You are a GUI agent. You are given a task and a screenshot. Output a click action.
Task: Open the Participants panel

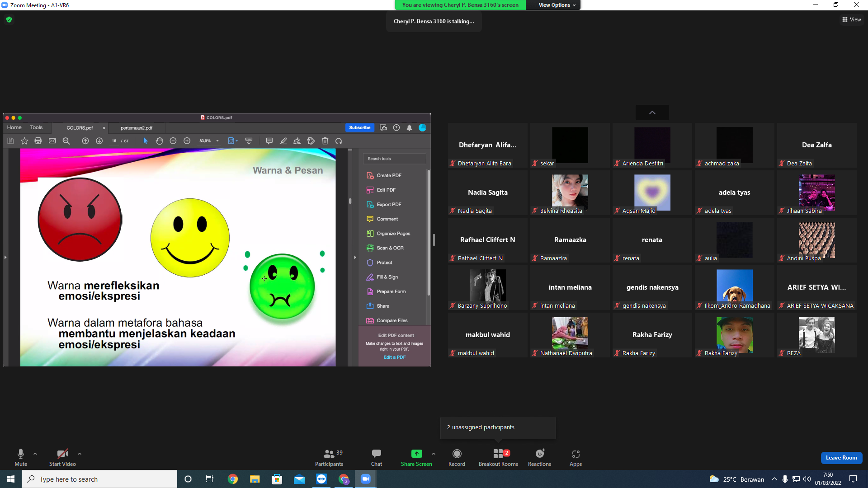click(329, 457)
